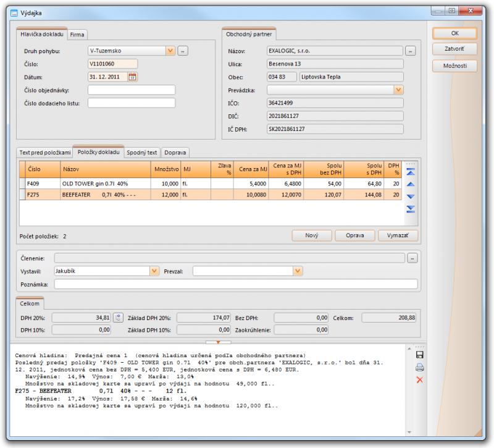Clear log with red X icon

tap(420, 379)
